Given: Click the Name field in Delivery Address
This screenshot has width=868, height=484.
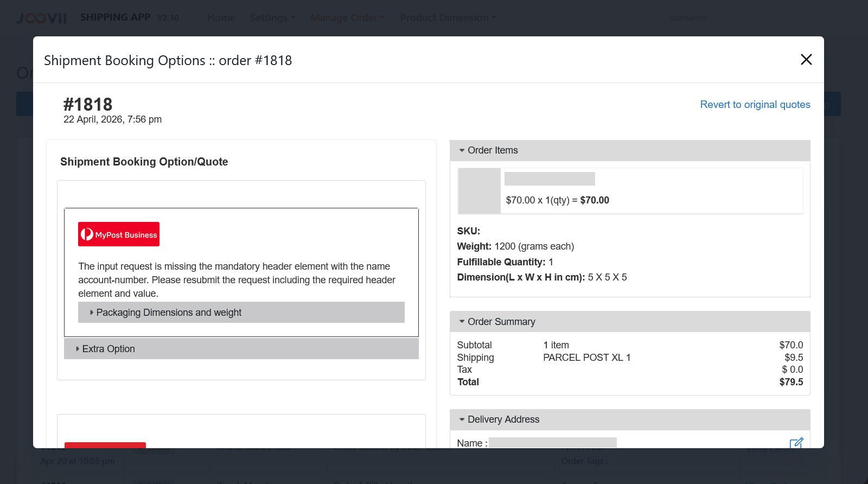Looking at the screenshot, I should click(x=553, y=443).
